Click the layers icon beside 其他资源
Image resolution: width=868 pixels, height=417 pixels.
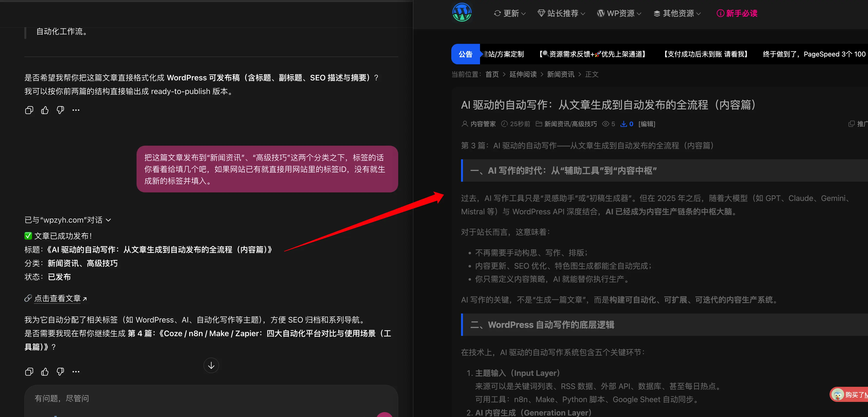tap(657, 13)
